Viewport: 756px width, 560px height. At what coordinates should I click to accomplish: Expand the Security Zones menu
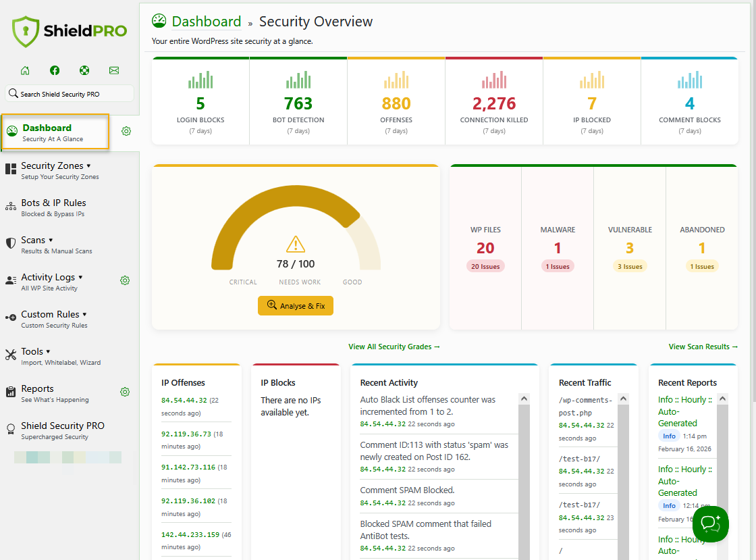click(x=88, y=166)
